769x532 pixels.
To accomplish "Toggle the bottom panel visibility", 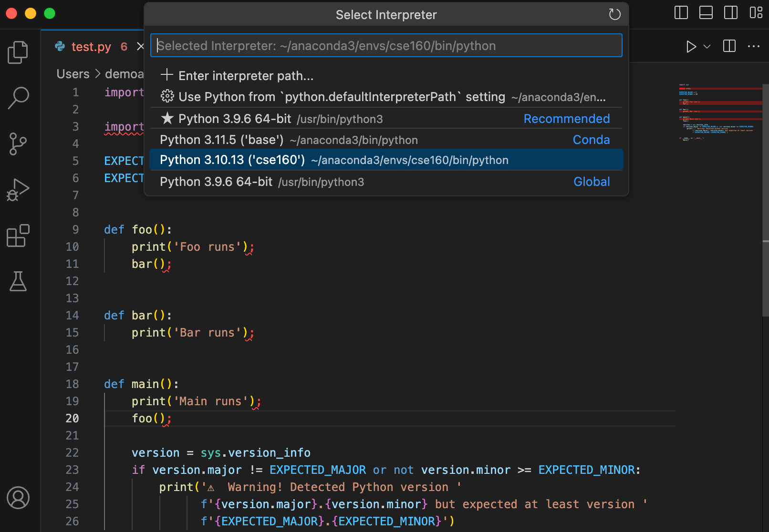I will click(x=706, y=13).
